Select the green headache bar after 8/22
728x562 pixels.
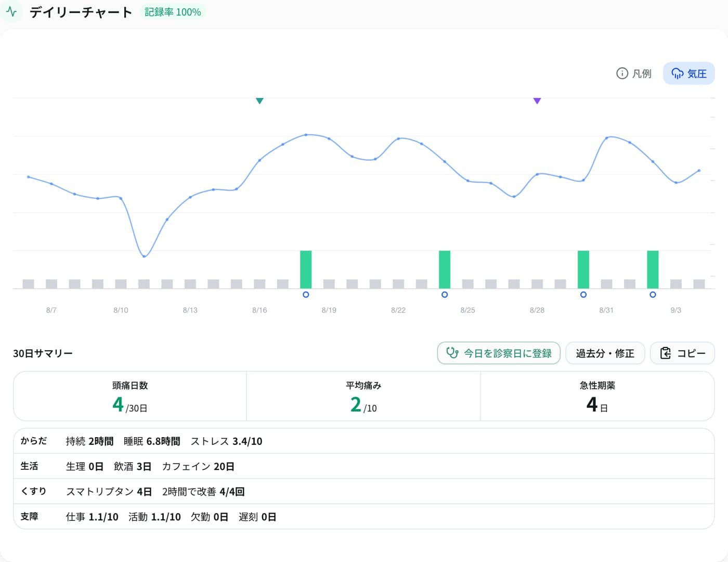[x=445, y=270]
